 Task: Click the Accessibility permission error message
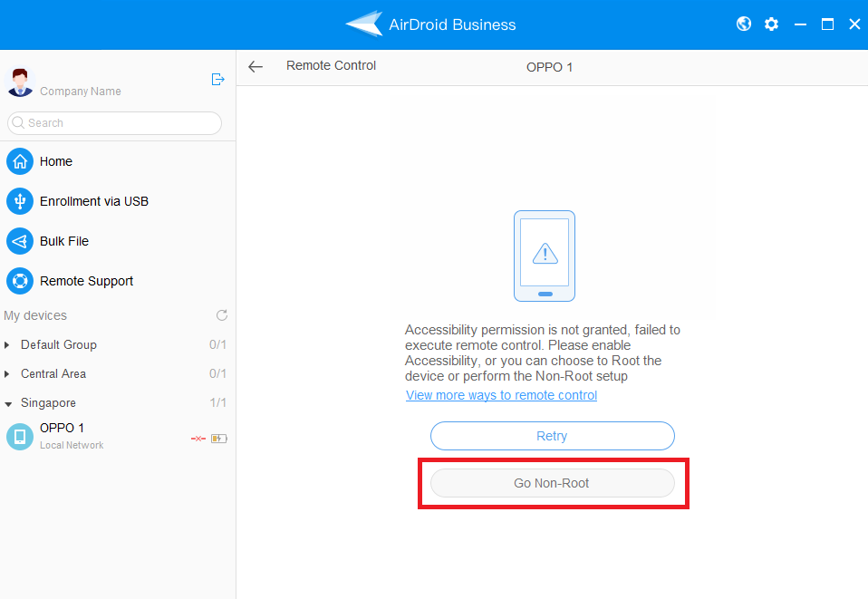tap(543, 353)
